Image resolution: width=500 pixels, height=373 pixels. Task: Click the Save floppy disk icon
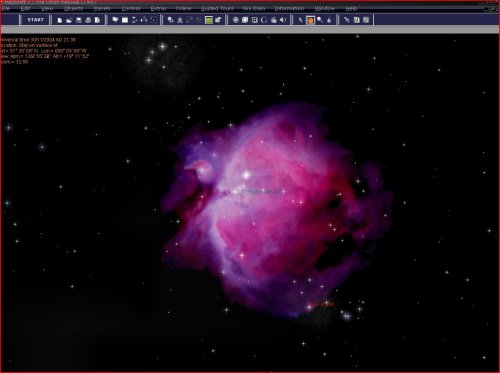click(x=79, y=20)
